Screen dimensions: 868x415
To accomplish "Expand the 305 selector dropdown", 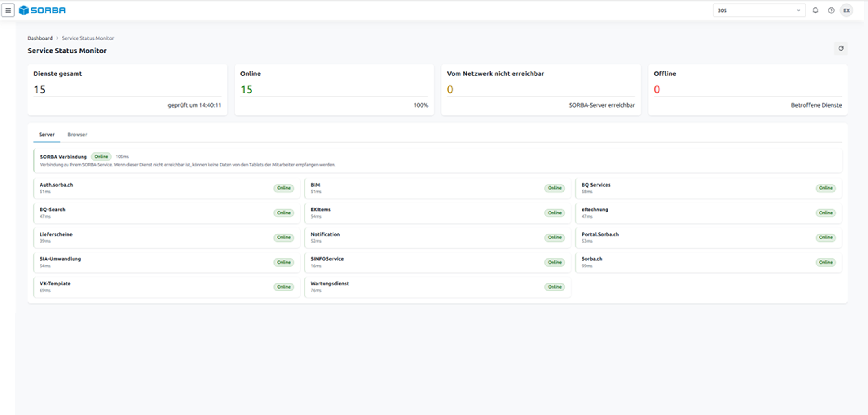I will [759, 11].
